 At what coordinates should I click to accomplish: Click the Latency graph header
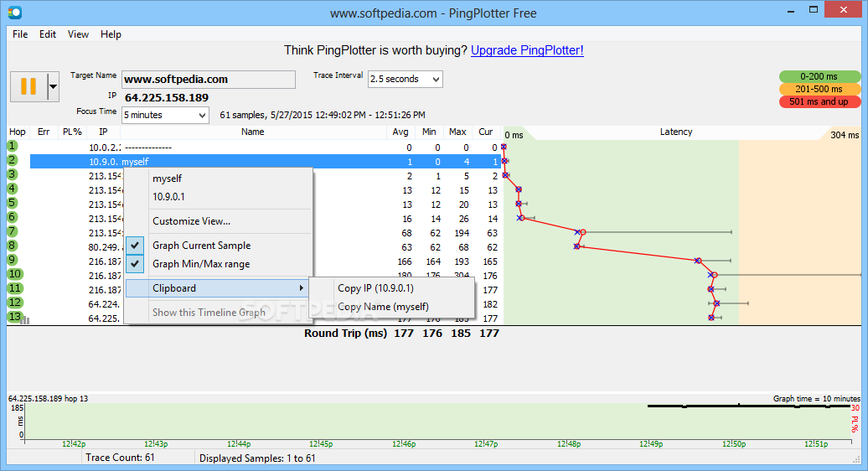tap(676, 132)
